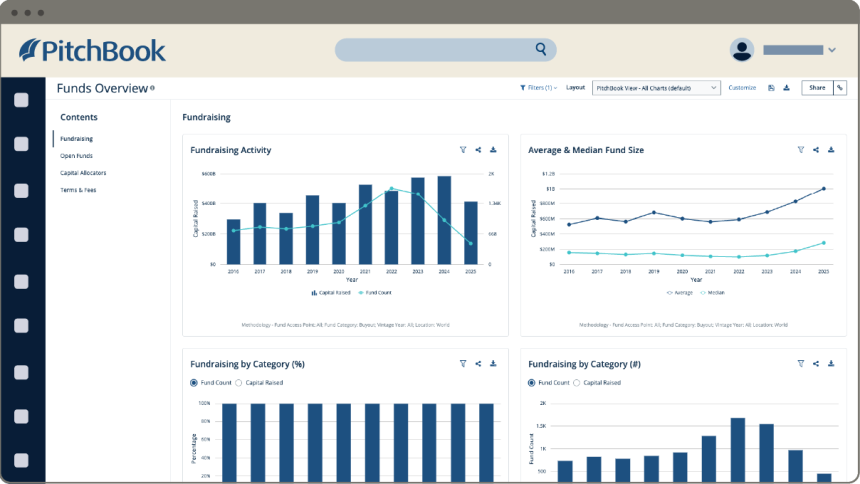Viewport: 860px width, 484px height.
Task: Click the PitchBook logo
Action: click(x=92, y=50)
